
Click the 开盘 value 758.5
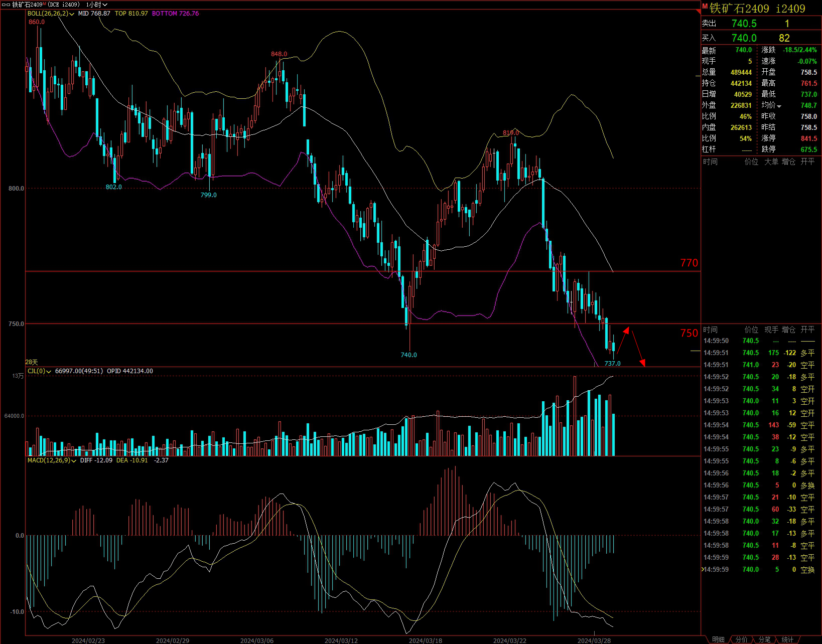coord(808,72)
